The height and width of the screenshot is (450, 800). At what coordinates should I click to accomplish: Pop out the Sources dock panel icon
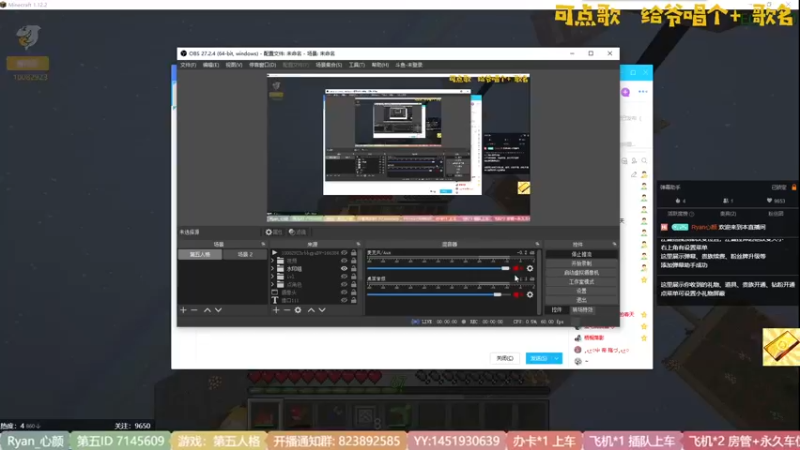click(358, 244)
